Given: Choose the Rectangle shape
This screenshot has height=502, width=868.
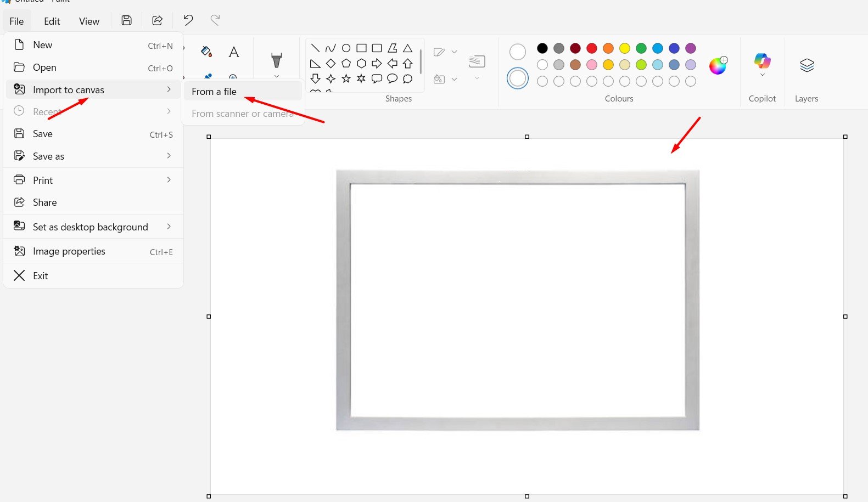Looking at the screenshot, I should 361,48.
